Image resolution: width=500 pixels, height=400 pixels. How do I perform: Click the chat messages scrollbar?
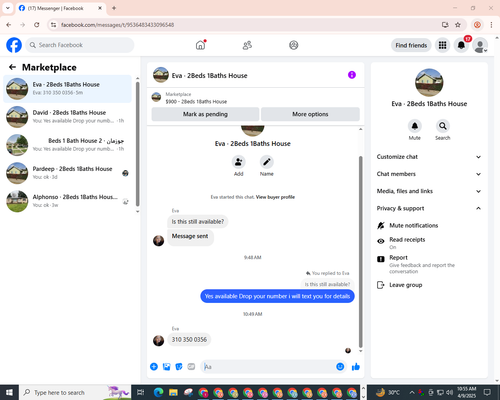(x=360, y=252)
